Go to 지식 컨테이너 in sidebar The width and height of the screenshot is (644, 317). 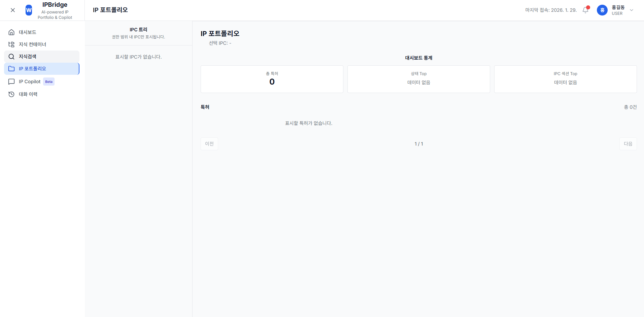32,44
